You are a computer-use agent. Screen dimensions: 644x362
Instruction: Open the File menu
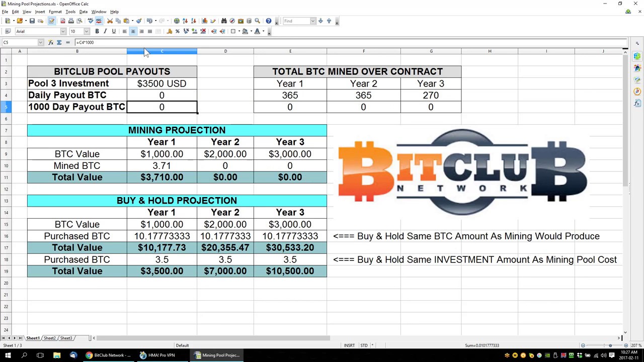click(5, 12)
